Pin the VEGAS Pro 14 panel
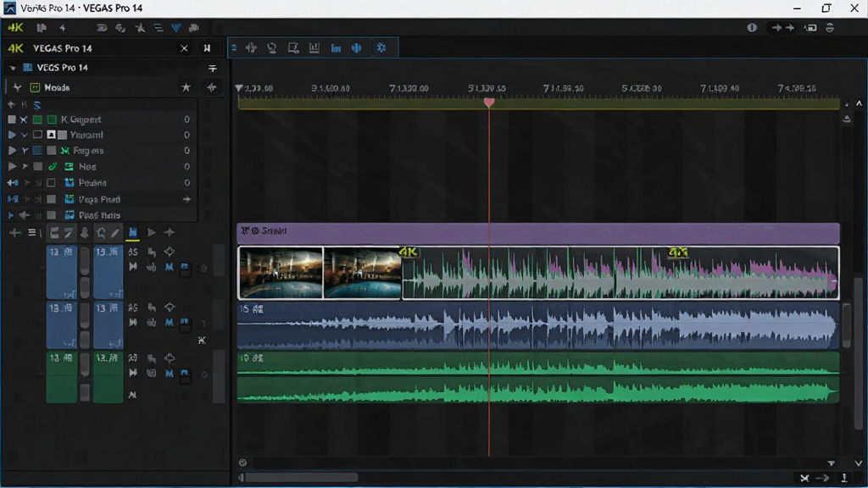 click(207, 48)
